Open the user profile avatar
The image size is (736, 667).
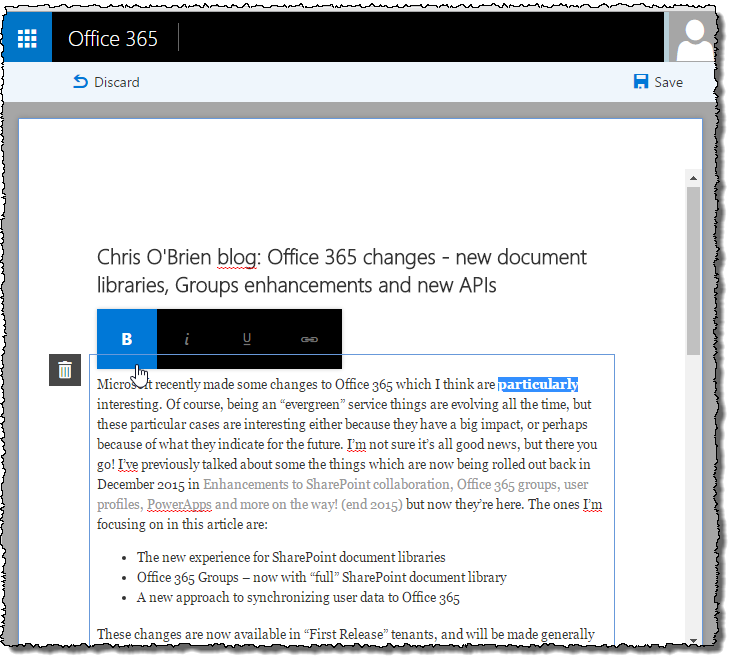point(693,38)
